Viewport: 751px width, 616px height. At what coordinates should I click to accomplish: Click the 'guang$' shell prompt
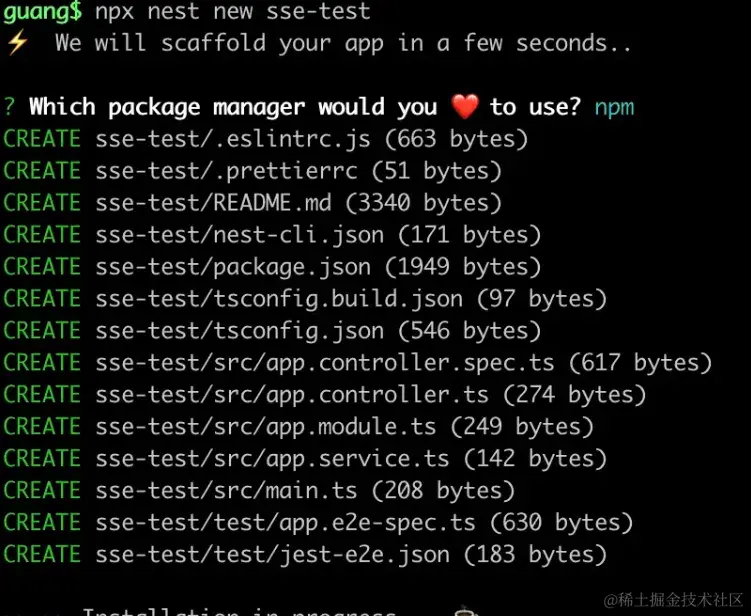pos(43,11)
